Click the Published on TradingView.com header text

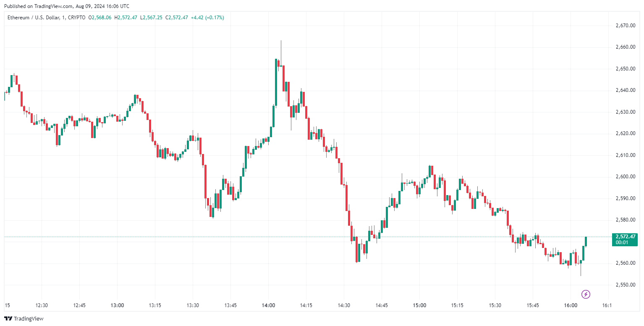tap(66, 6)
